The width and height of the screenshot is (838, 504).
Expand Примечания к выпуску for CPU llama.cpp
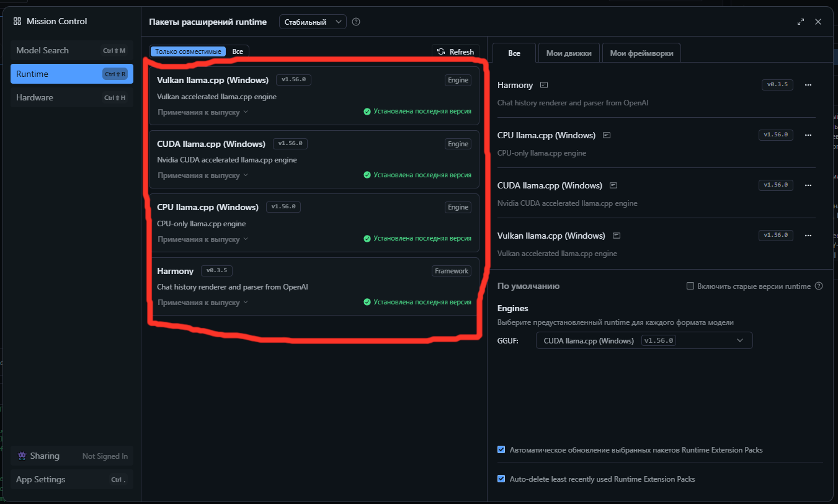[203, 239]
